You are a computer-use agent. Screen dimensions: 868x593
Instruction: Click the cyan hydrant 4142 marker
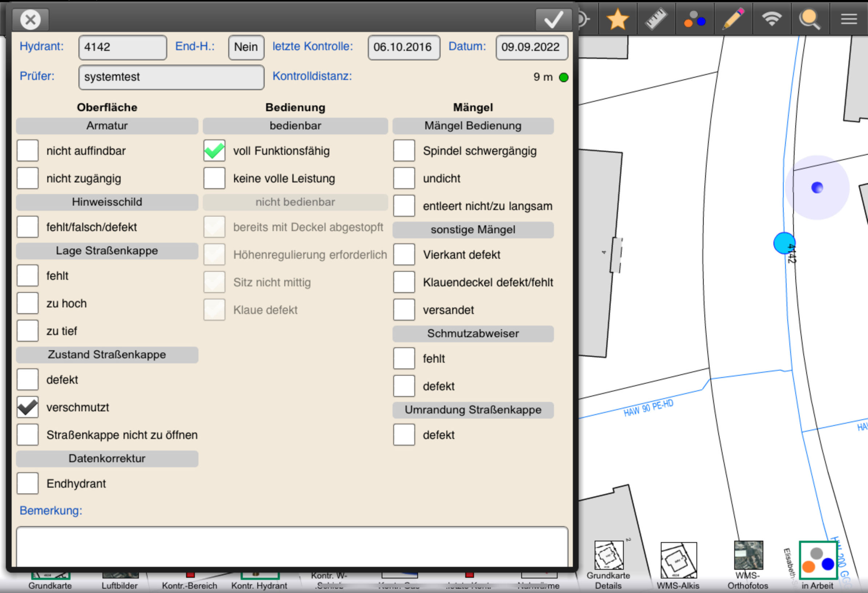coord(784,243)
